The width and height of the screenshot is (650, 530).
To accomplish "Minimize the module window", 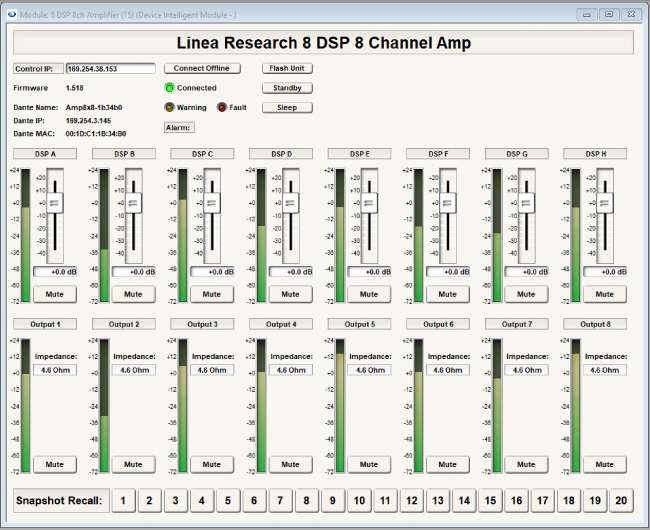I will 587,15.
